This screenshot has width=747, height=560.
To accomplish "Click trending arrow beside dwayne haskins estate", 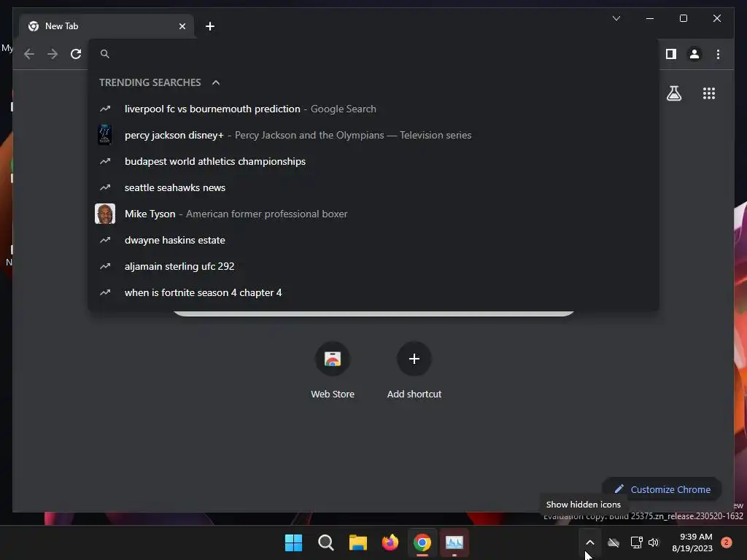I will [105, 239].
